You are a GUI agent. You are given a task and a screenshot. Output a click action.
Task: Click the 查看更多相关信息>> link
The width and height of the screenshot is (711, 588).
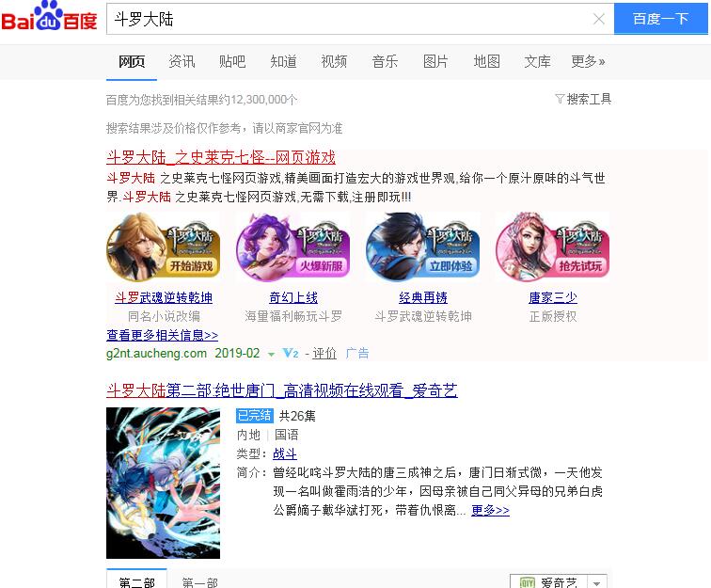162,335
